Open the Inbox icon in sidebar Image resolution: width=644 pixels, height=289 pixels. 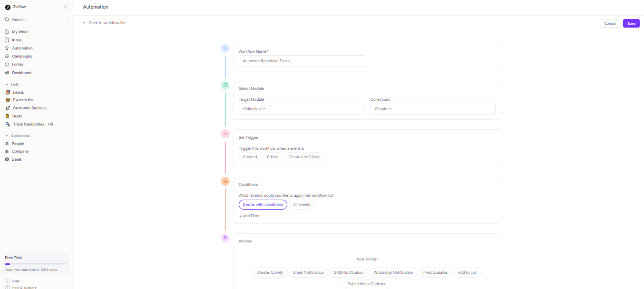click(x=7, y=40)
